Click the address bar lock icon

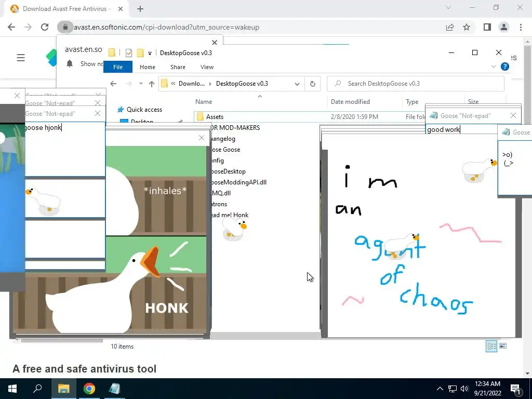click(65, 27)
